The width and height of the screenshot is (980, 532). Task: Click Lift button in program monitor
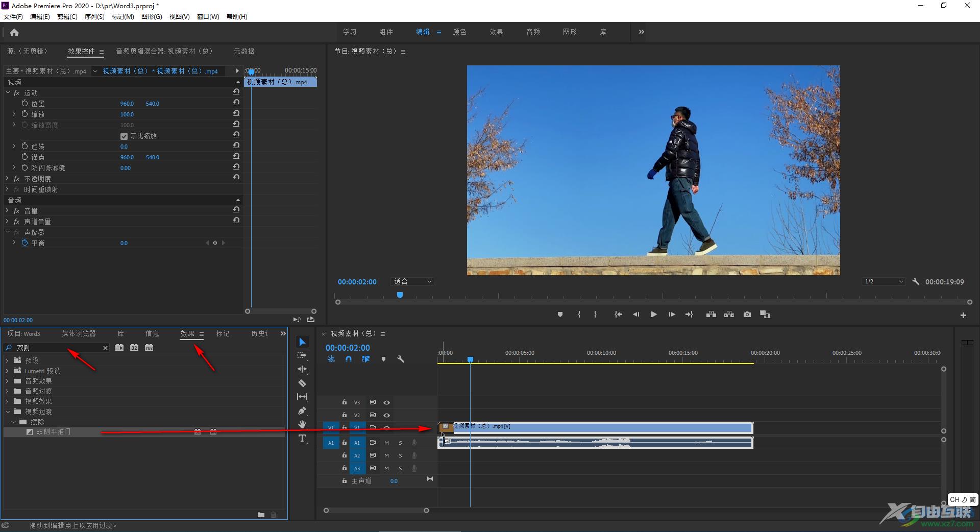point(711,315)
